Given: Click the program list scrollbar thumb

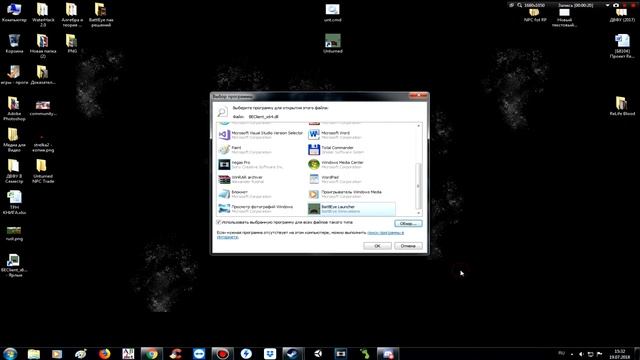Looking at the screenshot, I should [418, 186].
